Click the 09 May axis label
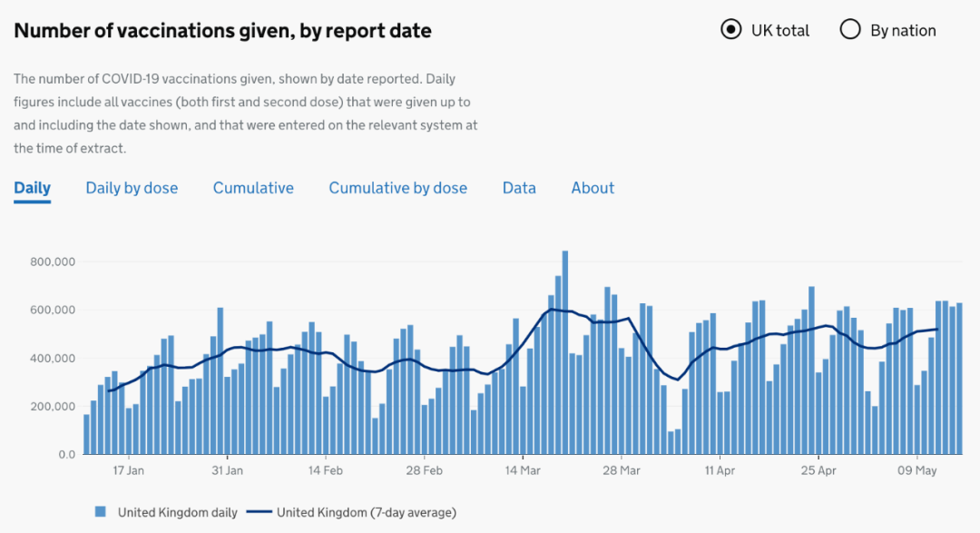 pyautogui.click(x=916, y=470)
